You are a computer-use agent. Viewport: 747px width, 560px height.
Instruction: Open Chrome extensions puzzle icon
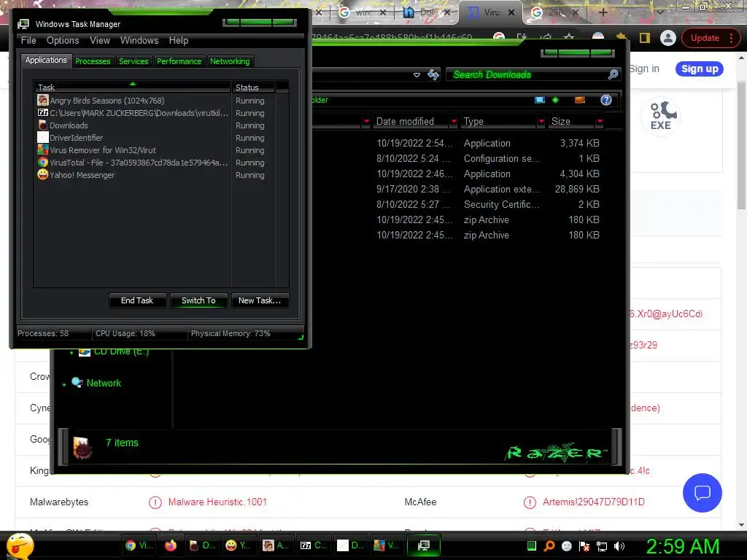pos(622,37)
